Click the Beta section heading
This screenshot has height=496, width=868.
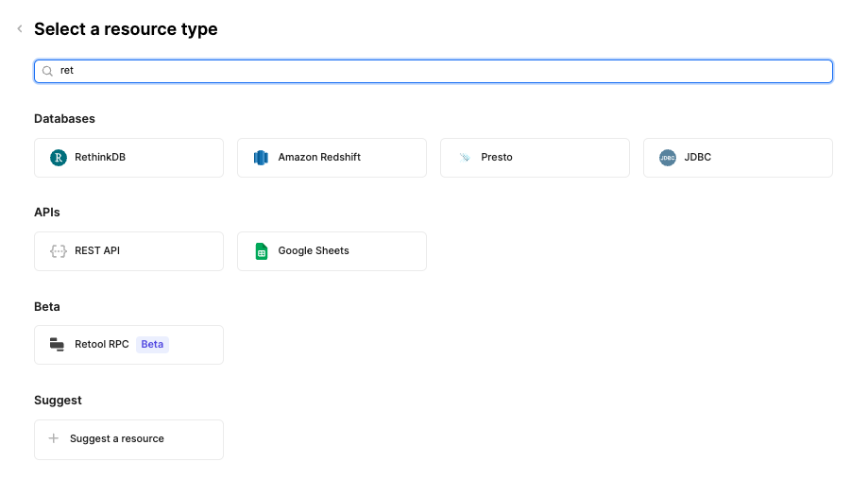[x=47, y=307]
